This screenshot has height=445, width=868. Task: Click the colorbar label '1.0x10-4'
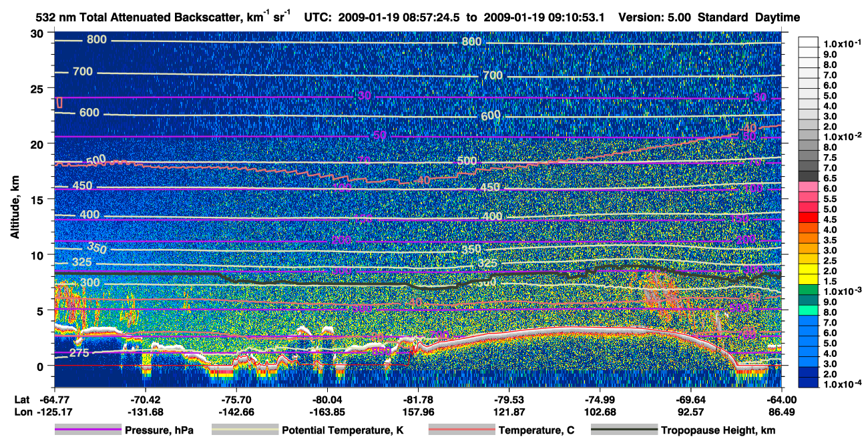[x=843, y=384]
